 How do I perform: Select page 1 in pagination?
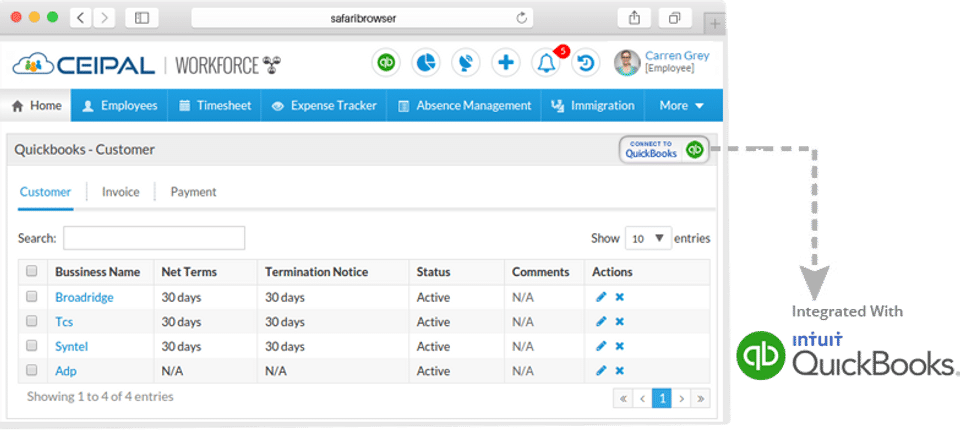(662, 399)
